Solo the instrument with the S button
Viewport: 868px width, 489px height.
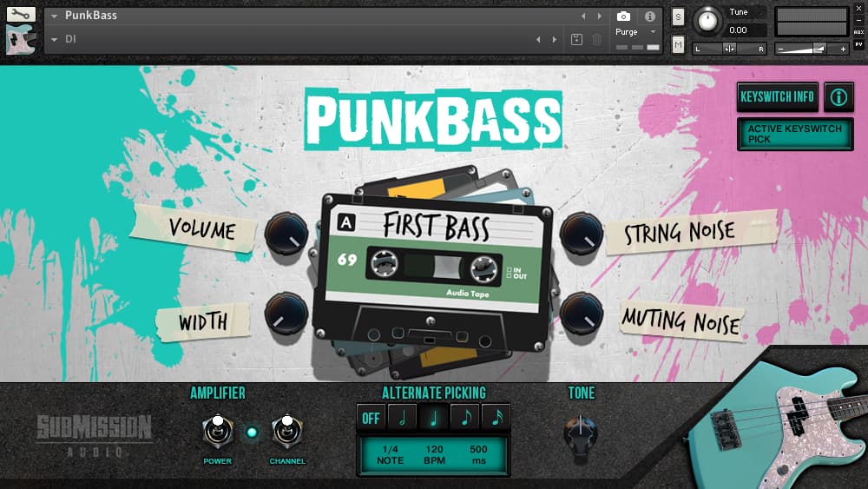click(678, 17)
